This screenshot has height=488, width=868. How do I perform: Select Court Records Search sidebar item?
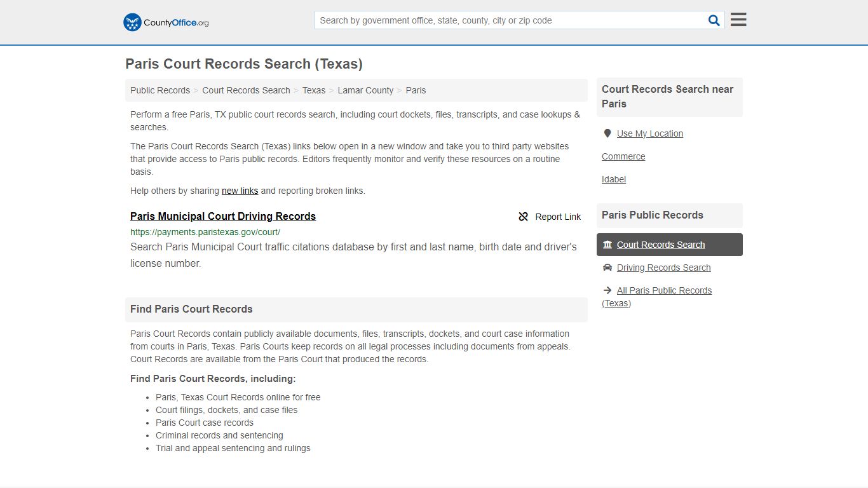670,245
